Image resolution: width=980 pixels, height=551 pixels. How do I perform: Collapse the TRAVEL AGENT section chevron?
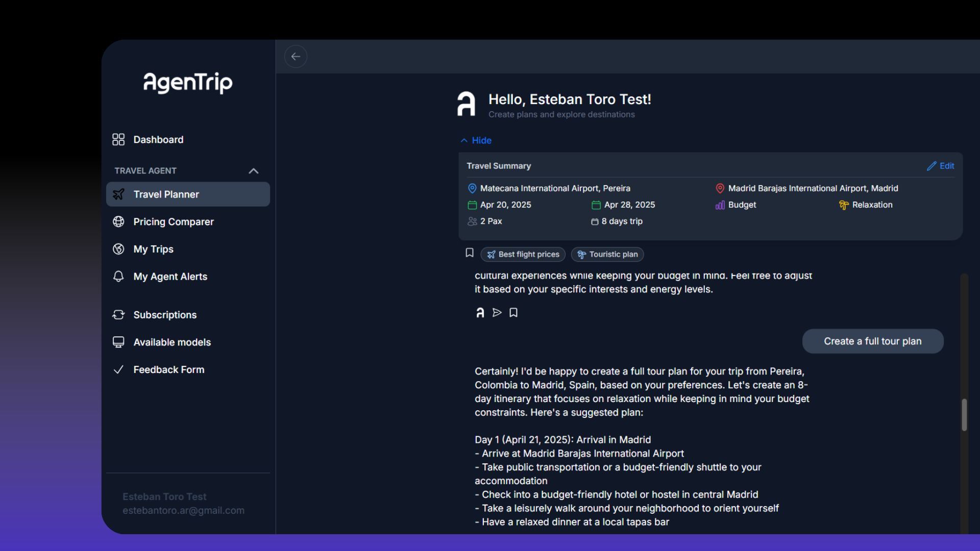click(x=253, y=171)
